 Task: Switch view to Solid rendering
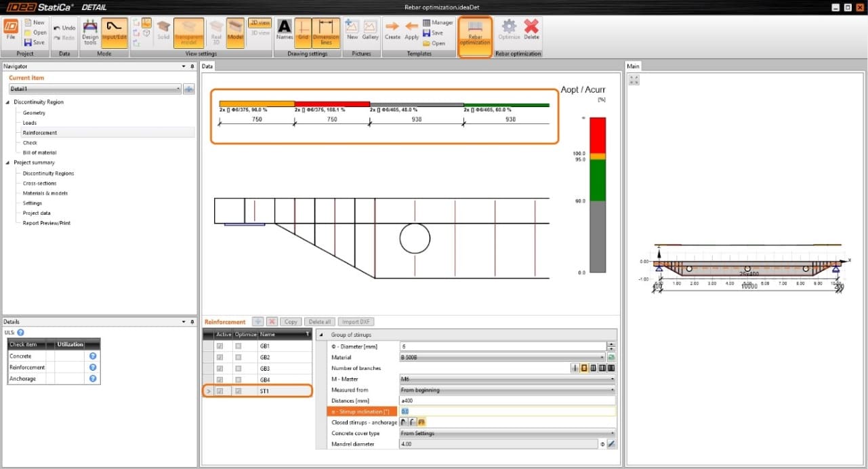coord(163,31)
